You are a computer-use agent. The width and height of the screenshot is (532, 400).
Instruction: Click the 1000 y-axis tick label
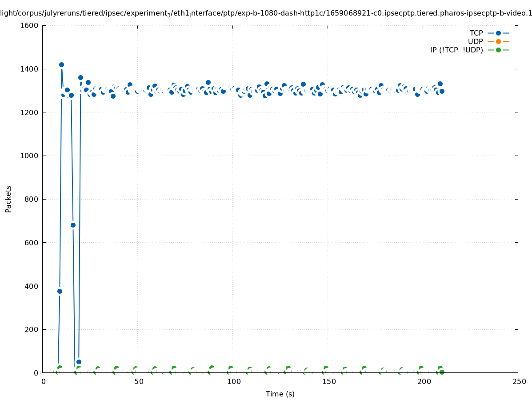click(29, 156)
